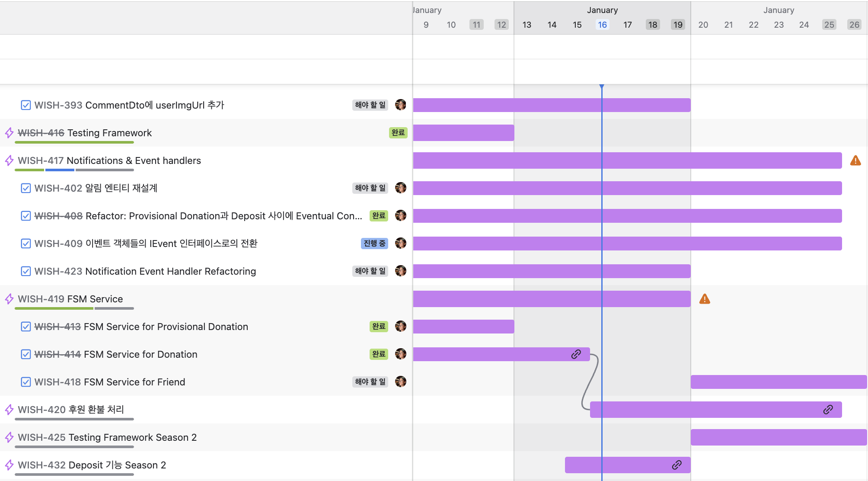Click the task type icon for WISH-414
Screen dimensions: 868x481
tap(26, 354)
